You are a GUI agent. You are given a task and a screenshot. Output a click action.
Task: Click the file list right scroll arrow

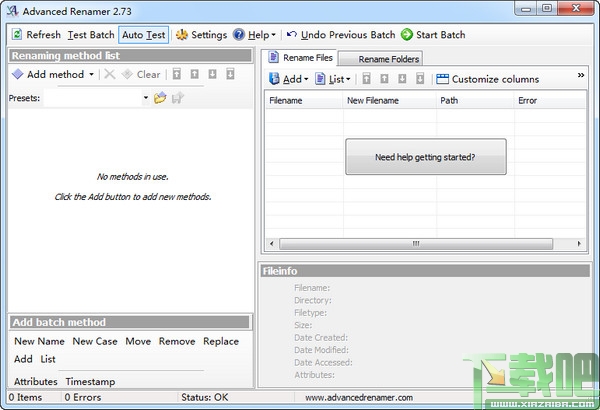click(579, 243)
